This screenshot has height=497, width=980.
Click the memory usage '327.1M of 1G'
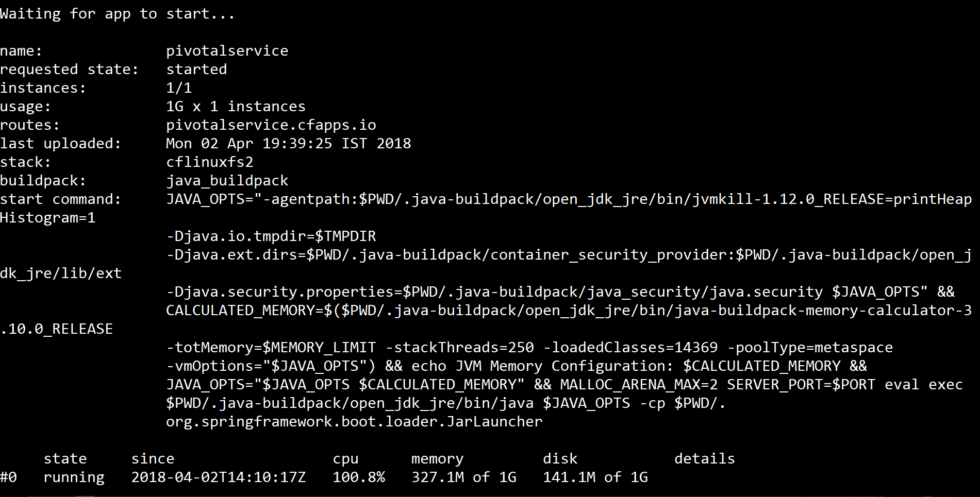click(x=463, y=477)
